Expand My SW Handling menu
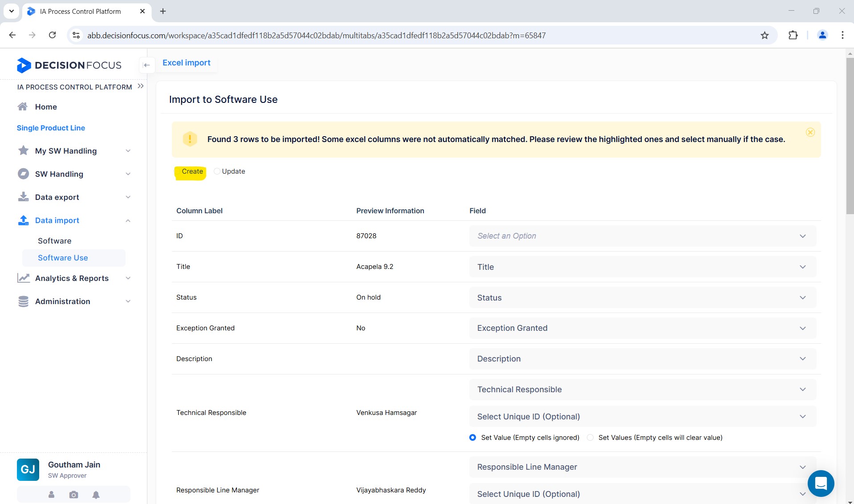Viewport: 854px width, 504px height. coord(128,151)
